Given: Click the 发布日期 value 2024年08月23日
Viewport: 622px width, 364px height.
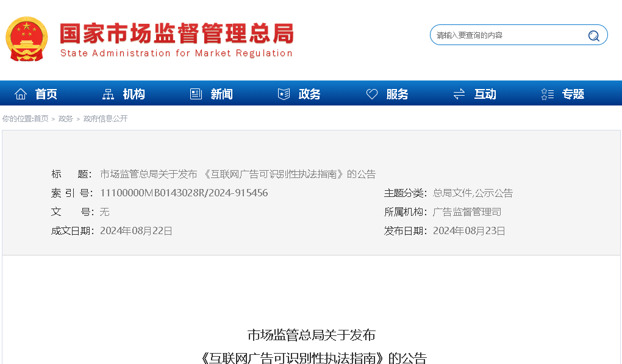Looking at the screenshot, I should [x=469, y=230].
